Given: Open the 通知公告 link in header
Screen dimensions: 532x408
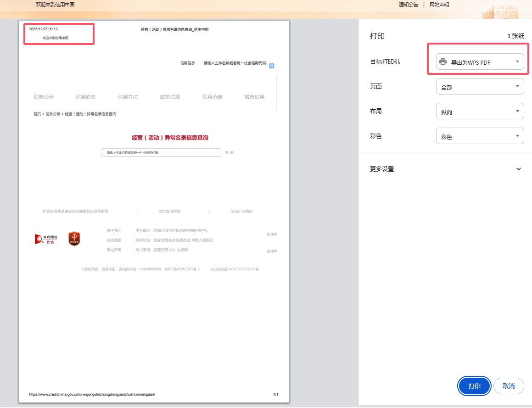Looking at the screenshot, I should pyautogui.click(x=408, y=5).
